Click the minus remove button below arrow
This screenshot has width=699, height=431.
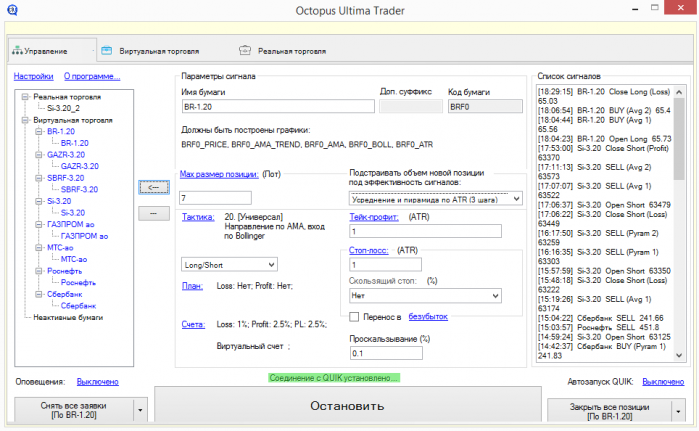click(154, 213)
